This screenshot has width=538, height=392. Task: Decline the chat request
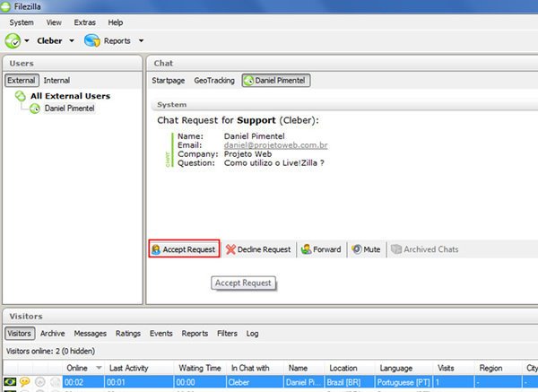(x=258, y=249)
